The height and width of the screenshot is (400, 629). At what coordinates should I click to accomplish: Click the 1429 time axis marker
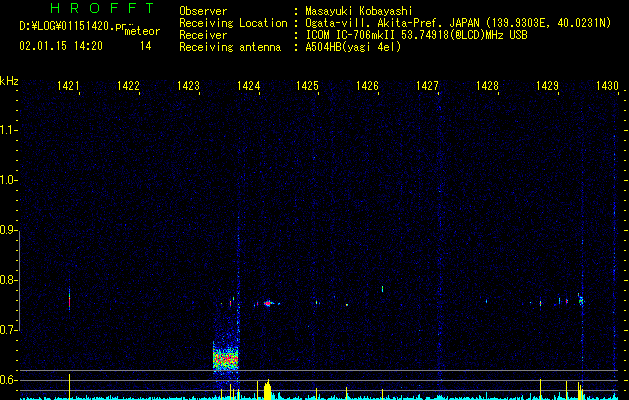point(547,86)
